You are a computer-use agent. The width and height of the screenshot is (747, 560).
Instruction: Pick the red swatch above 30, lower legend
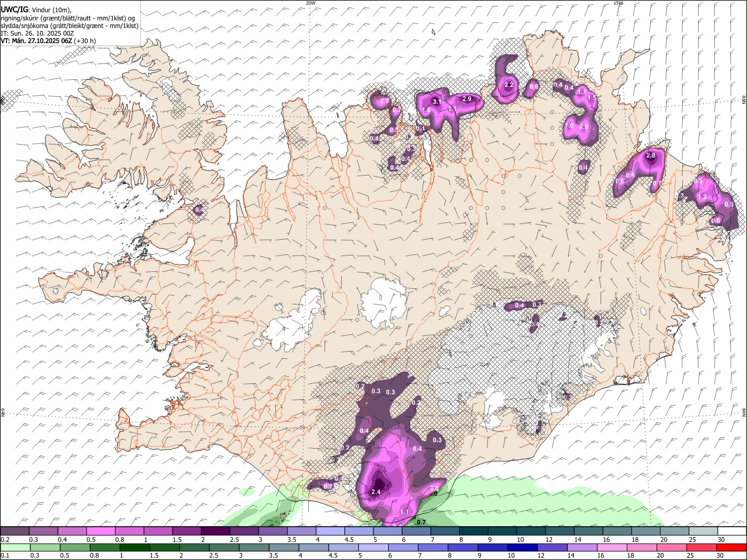point(732,547)
